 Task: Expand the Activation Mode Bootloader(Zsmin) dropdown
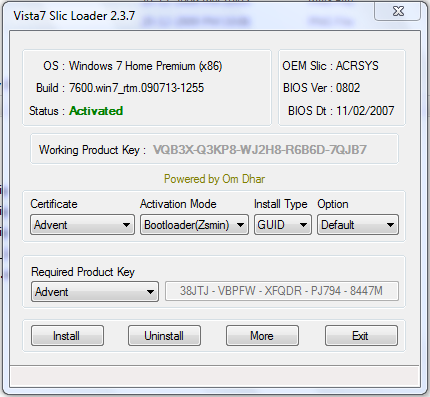coord(194,225)
